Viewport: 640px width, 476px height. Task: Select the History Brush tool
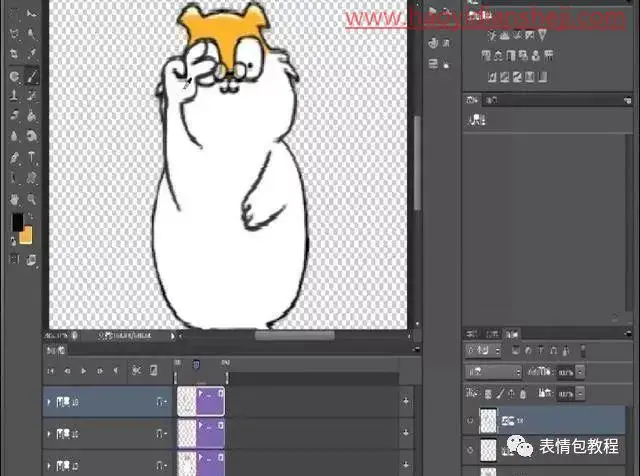pyautogui.click(x=31, y=96)
